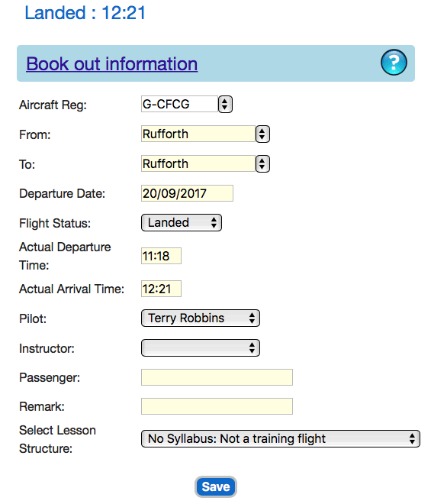
Task: Open the Pilot Terry Robbins dropdown
Action: click(201, 318)
